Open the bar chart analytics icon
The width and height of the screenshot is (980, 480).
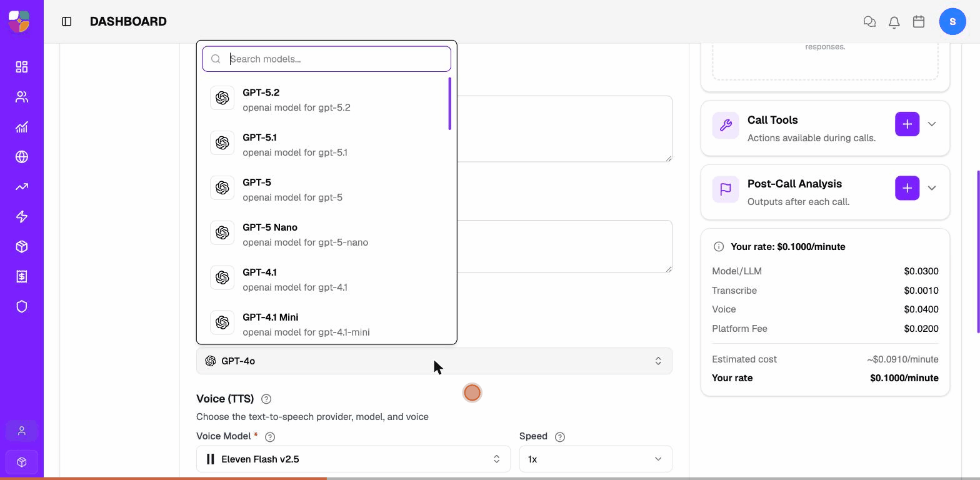tap(22, 127)
